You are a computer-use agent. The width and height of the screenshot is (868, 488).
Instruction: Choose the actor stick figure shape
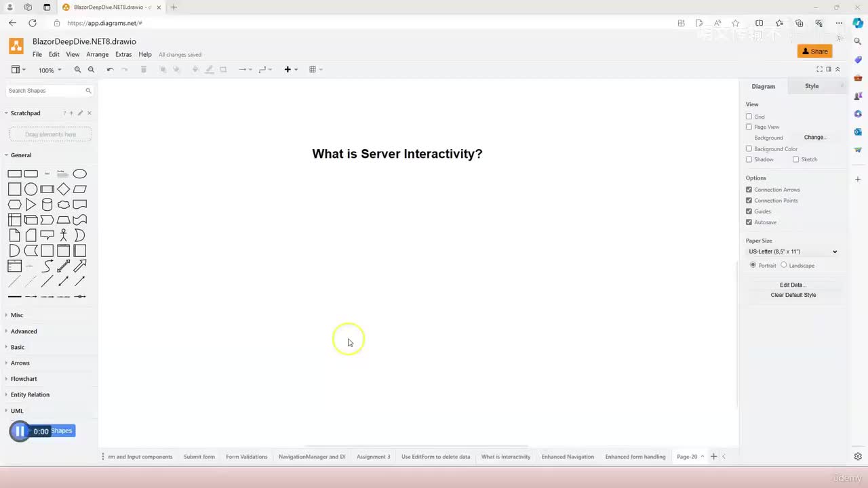[x=64, y=235]
